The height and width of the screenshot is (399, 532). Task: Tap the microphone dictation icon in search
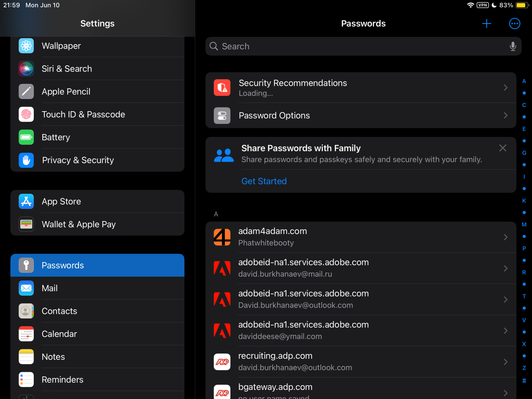point(513,46)
